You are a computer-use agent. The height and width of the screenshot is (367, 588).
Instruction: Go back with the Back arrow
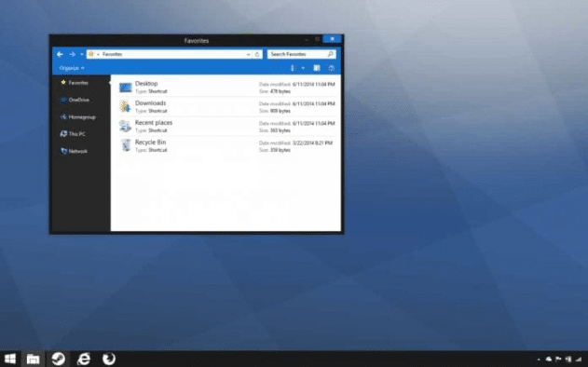pyautogui.click(x=60, y=54)
